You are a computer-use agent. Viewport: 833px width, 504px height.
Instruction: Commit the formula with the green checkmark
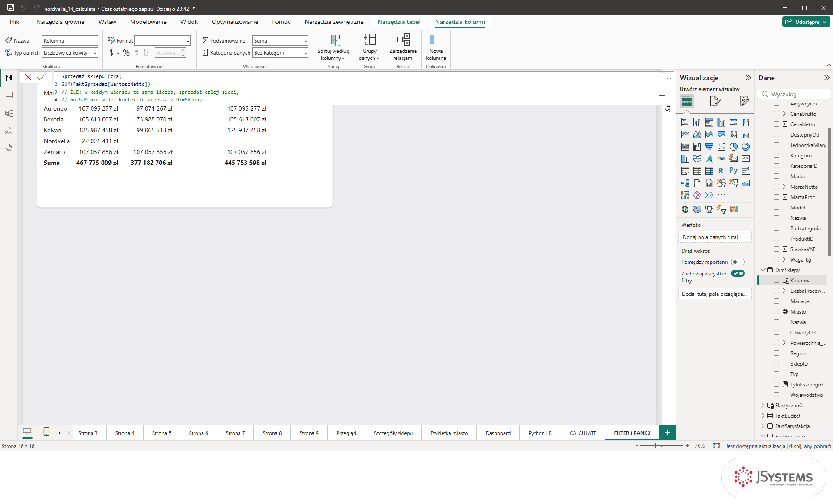(x=41, y=77)
